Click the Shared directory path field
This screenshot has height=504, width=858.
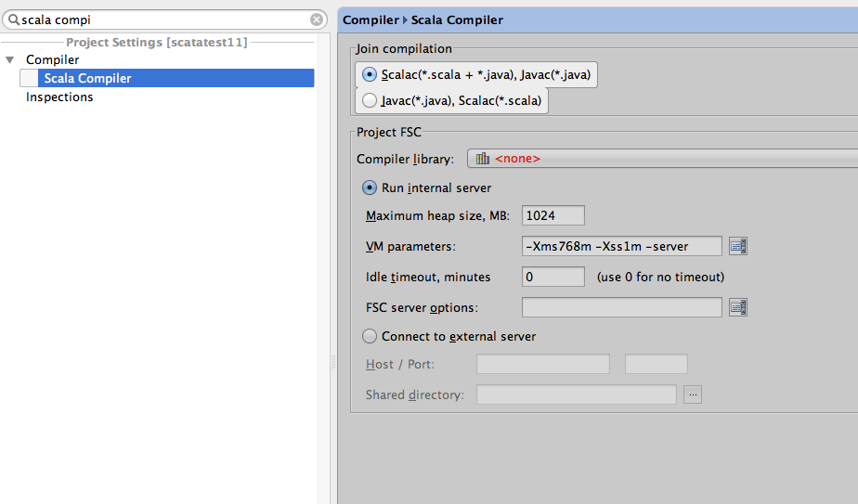pos(577,394)
